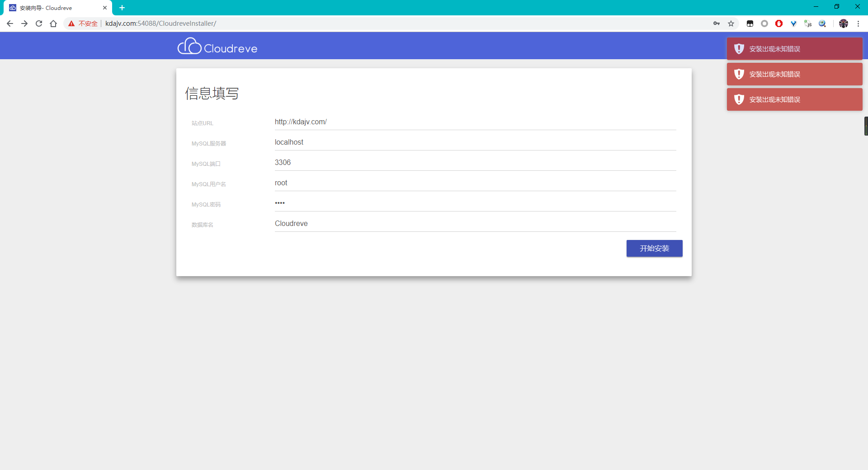Edit the 数据库名 Cloudreve field
This screenshot has height=470, width=868.
pyautogui.click(x=475, y=224)
